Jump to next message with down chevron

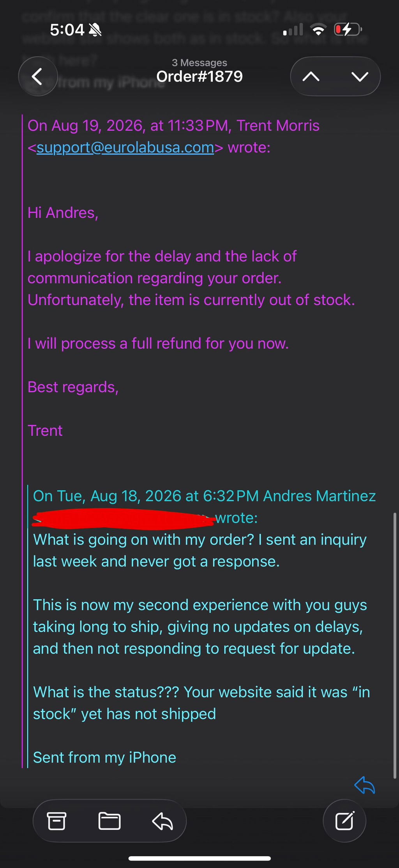pos(360,76)
